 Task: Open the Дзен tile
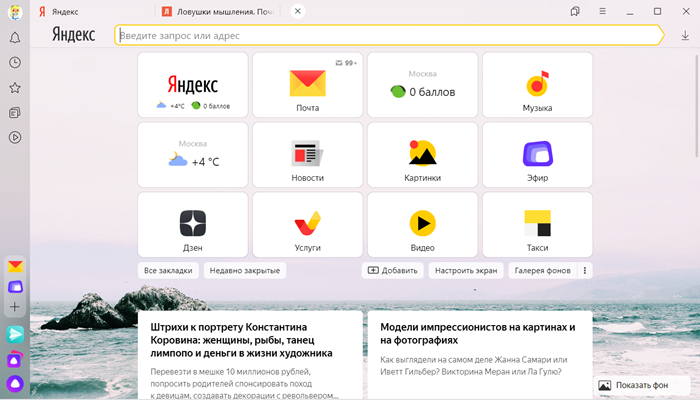[192, 225]
